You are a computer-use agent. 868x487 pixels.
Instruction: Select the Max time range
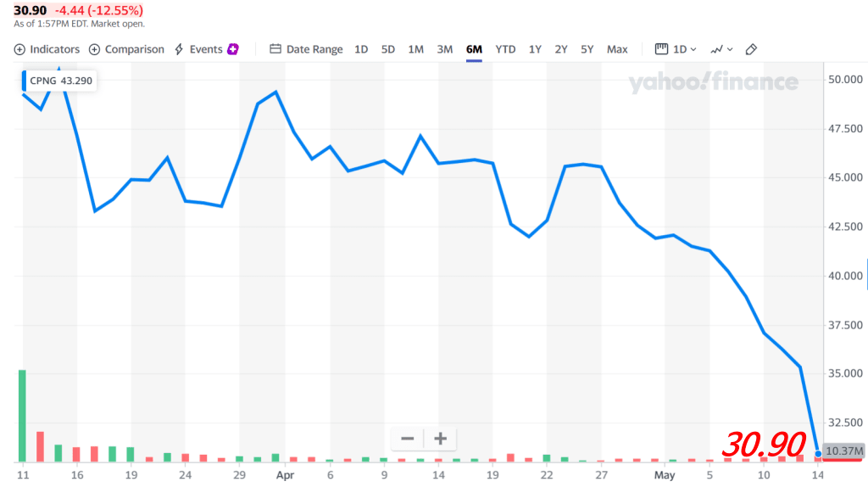point(617,49)
